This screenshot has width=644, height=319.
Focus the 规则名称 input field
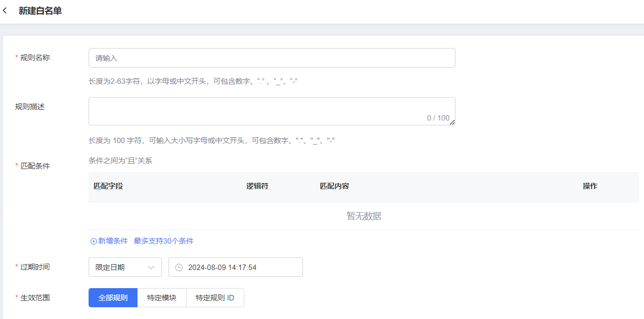[x=272, y=58]
